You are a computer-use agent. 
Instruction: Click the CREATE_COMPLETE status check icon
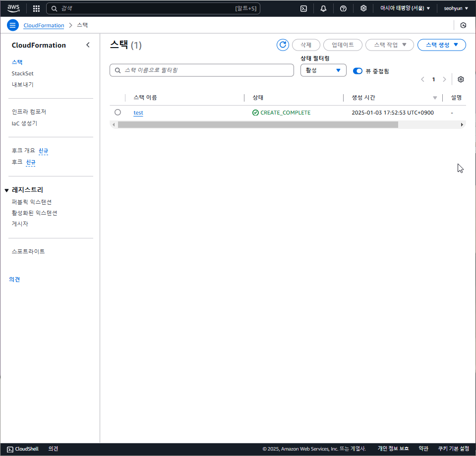[255, 113]
